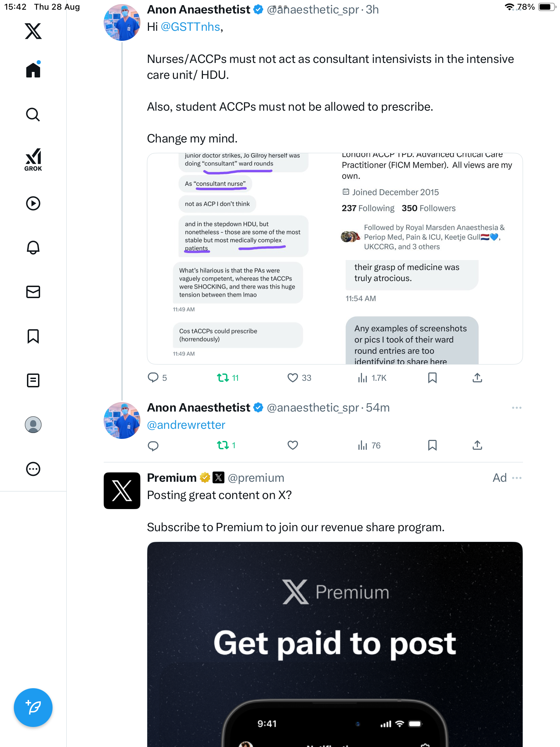This screenshot has width=560, height=747.
Task: Bookmark the @andrewretter reply post
Action: [432, 445]
